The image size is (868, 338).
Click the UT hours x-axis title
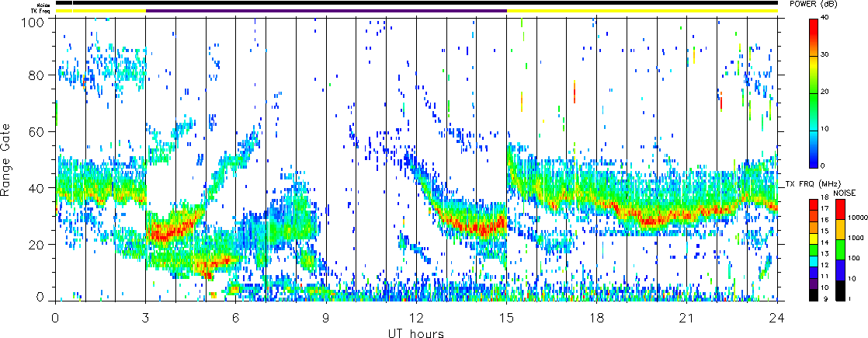(414, 333)
